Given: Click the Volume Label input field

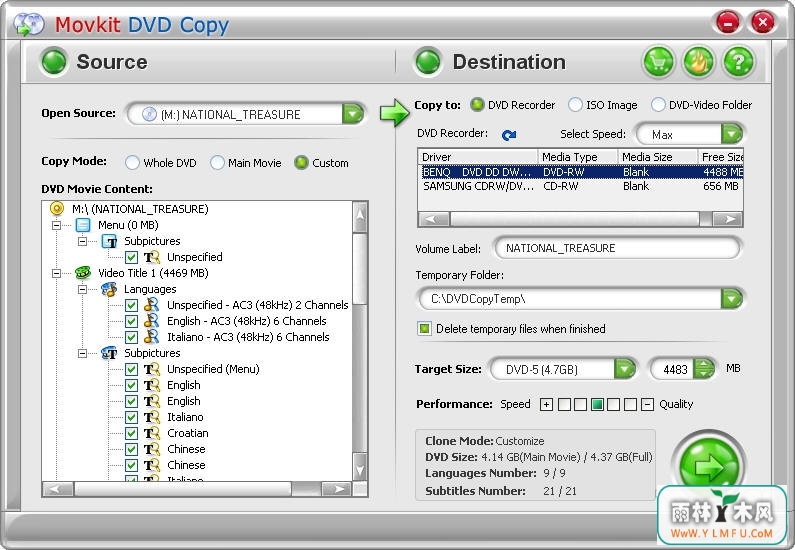Looking at the screenshot, I should coord(617,248).
